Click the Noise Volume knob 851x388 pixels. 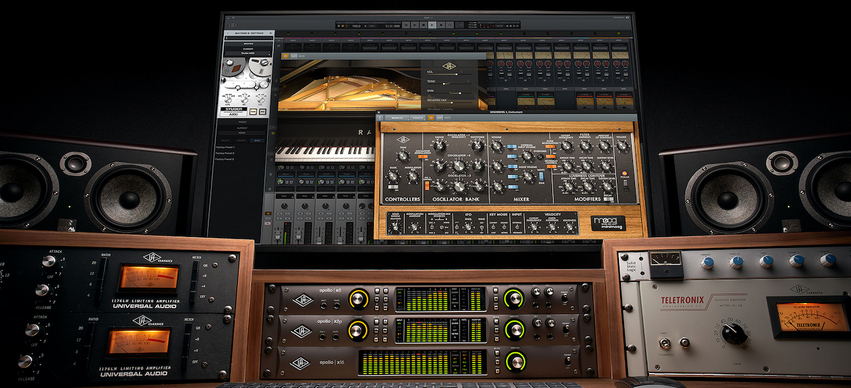[528, 176]
